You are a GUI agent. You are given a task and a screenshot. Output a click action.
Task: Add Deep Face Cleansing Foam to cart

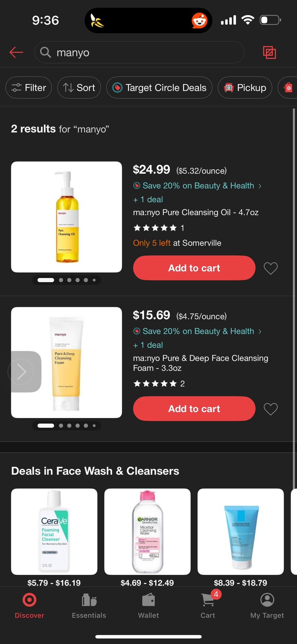tap(194, 409)
